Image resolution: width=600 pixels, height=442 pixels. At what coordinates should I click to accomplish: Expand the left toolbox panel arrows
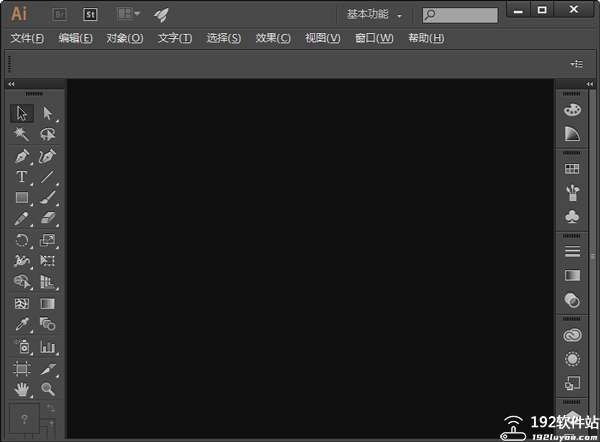click(x=11, y=84)
